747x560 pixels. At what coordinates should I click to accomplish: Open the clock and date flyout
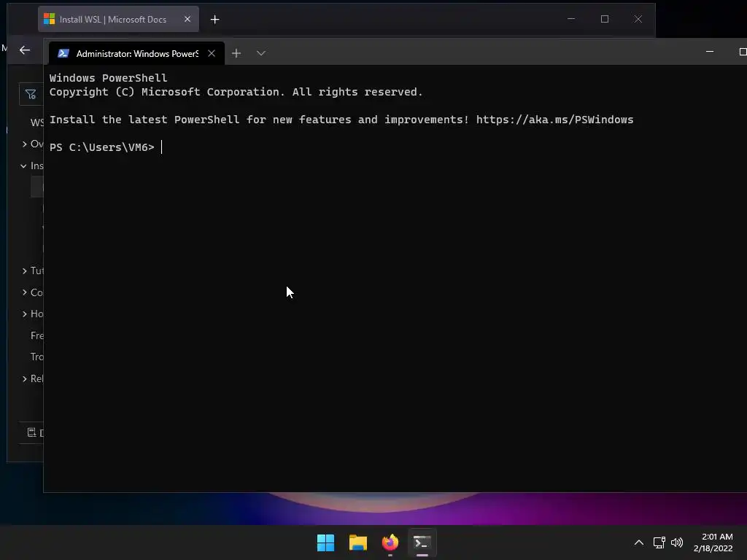coord(713,542)
